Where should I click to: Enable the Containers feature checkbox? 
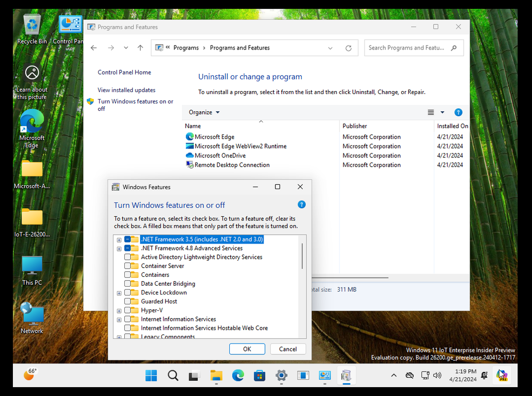[127, 275]
